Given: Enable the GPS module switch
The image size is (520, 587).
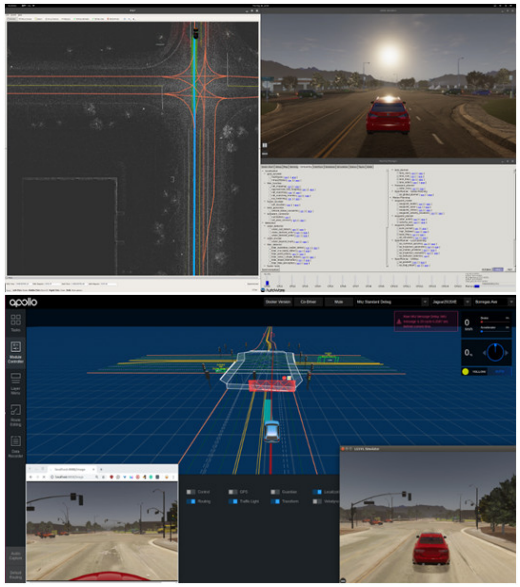Looking at the screenshot, I should [233, 492].
